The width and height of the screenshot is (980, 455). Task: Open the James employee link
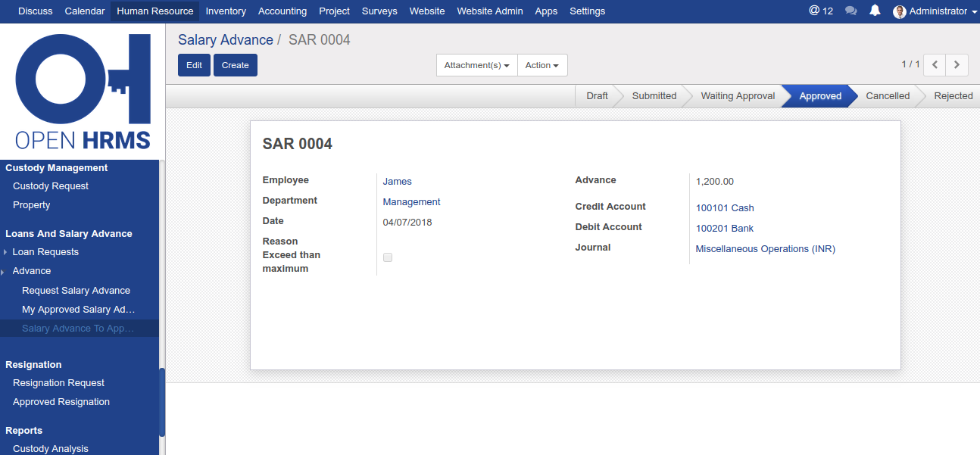(397, 182)
